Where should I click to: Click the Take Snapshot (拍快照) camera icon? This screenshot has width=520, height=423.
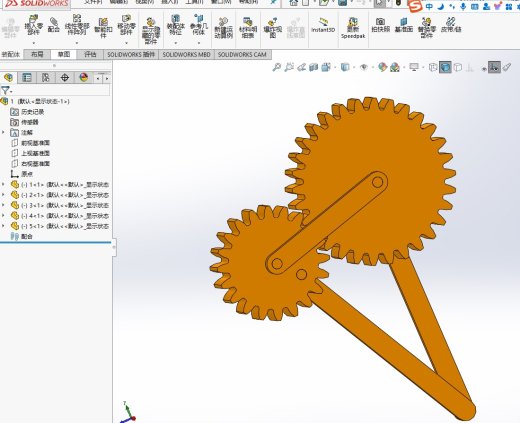pyautogui.click(x=380, y=25)
